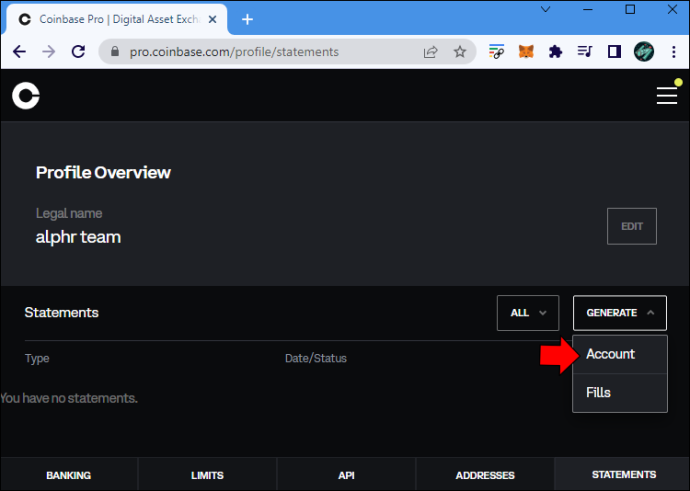This screenshot has height=491, width=690.
Task: Click the browser forward arrow
Action: coord(49,52)
